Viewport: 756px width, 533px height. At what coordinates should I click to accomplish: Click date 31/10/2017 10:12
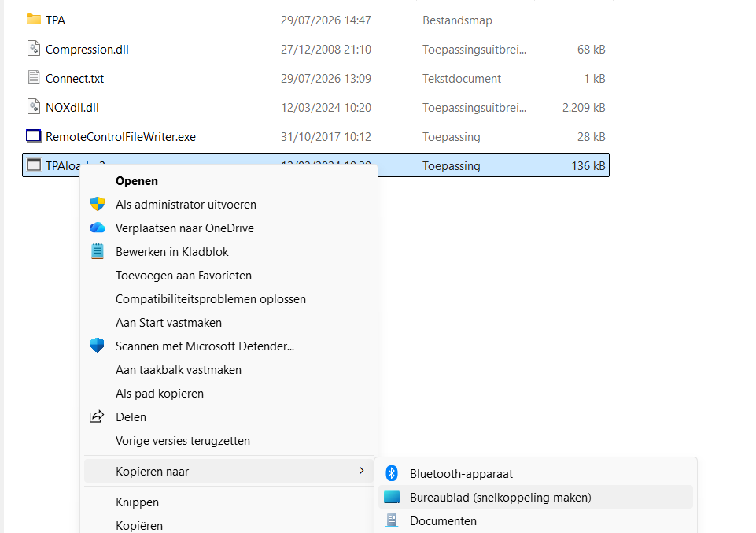pos(326,136)
